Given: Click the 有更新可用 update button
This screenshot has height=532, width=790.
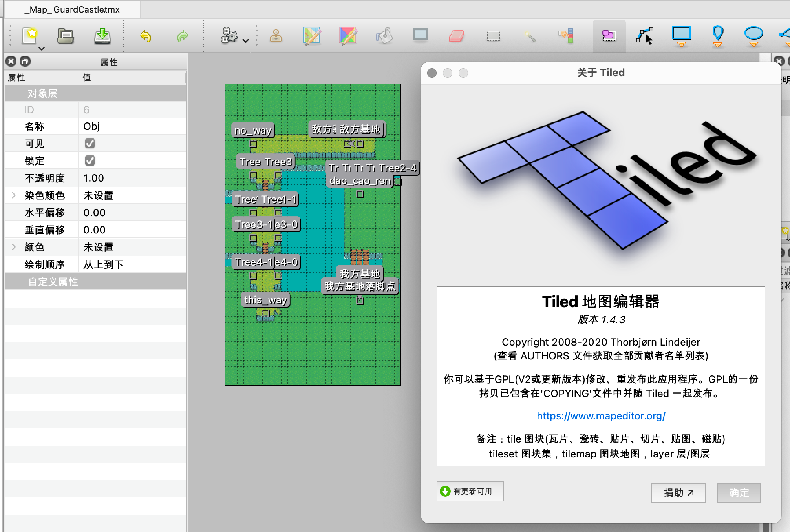Looking at the screenshot, I should (470, 491).
